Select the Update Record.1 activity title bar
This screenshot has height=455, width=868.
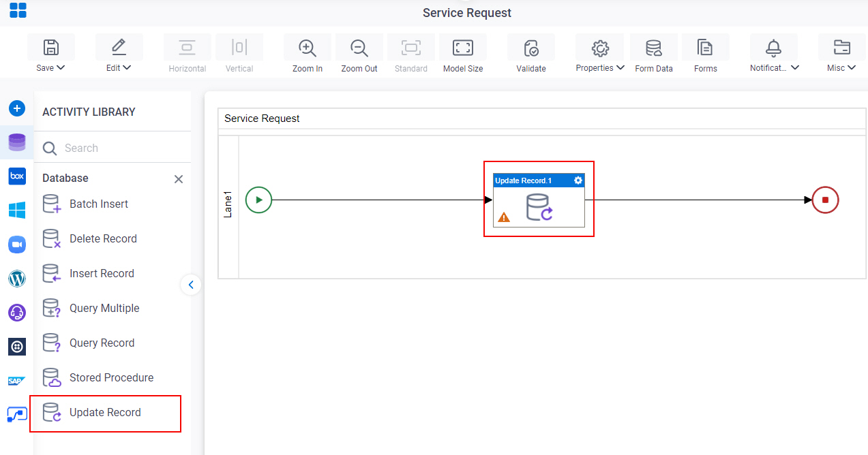tap(539, 181)
